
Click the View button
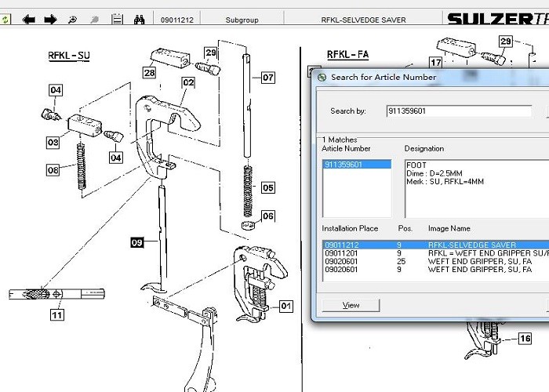[x=351, y=305]
